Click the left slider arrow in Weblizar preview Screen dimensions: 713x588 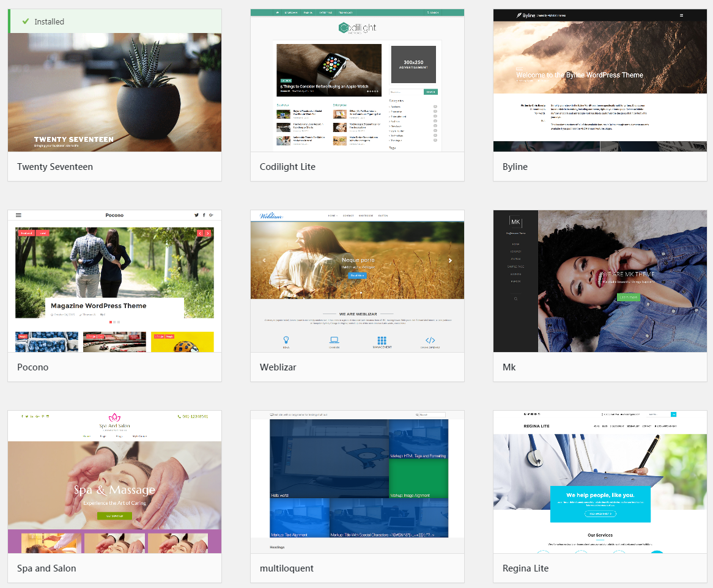[x=264, y=260]
